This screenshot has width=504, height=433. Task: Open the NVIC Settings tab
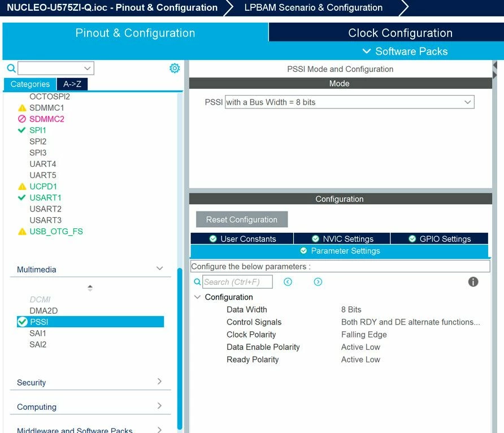click(x=342, y=239)
